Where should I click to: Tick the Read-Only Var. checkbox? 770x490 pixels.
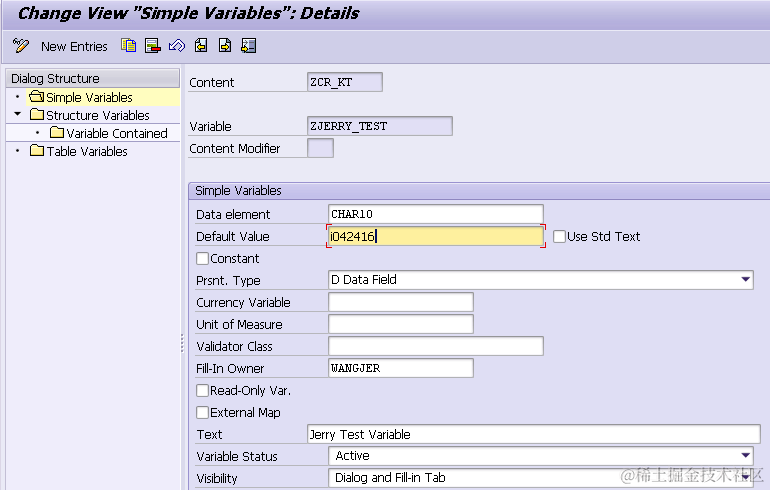202,390
